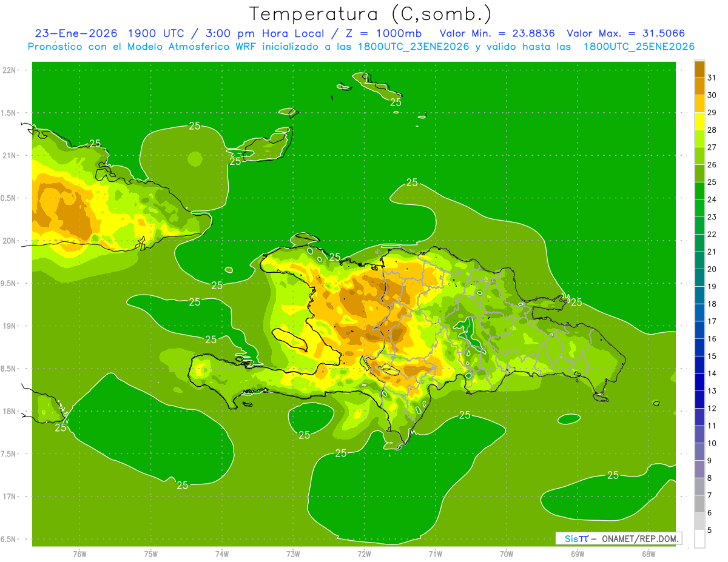Click the colorbar segment between 19 and 20
728x562 pixels.
pos(699,278)
